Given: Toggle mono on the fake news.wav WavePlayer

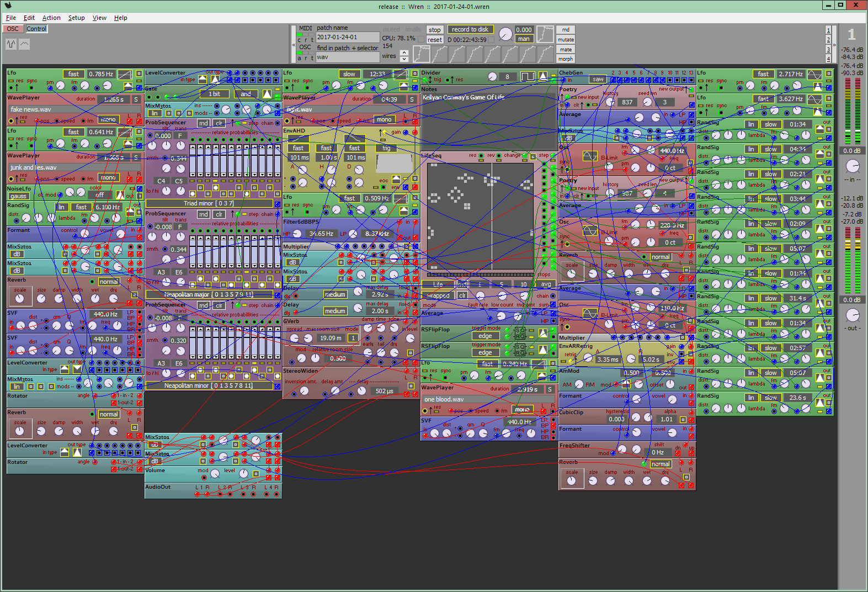Looking at the screenshot, I should click(108, 119).
